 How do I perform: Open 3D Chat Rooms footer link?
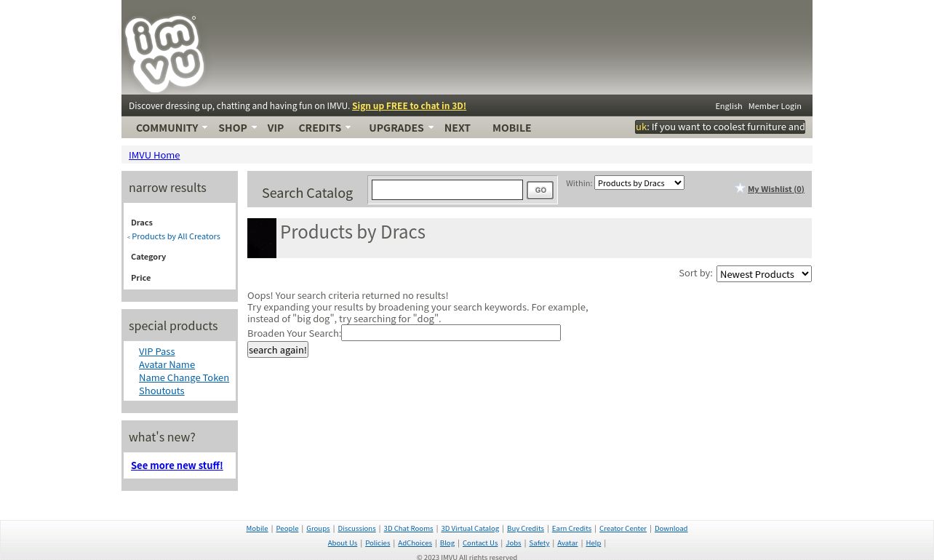pos(408,529)
